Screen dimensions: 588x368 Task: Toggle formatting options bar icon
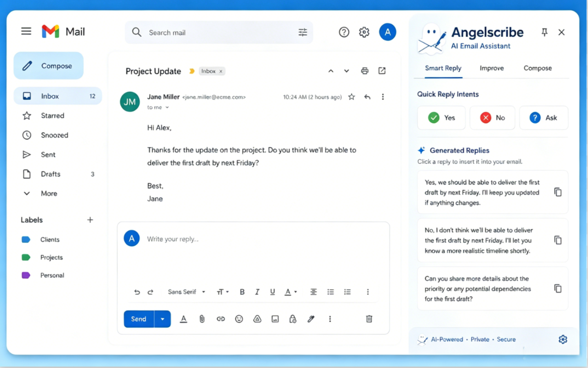pos(183,319)
